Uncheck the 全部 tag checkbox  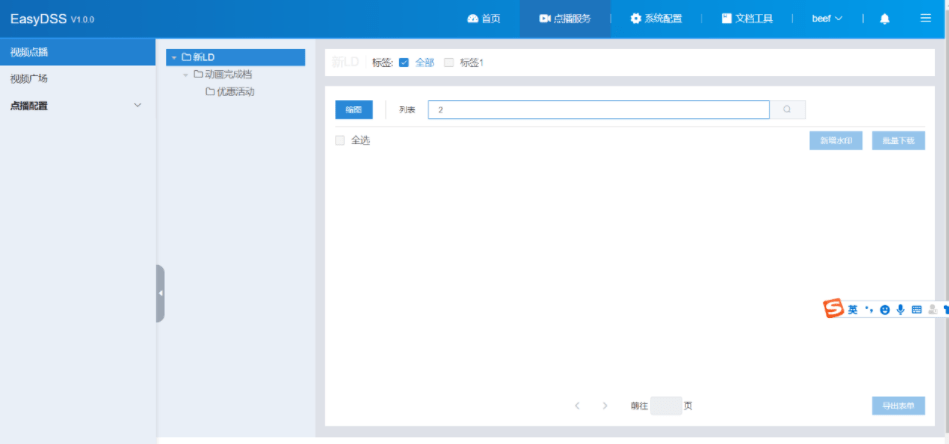[x=404, y=63]
